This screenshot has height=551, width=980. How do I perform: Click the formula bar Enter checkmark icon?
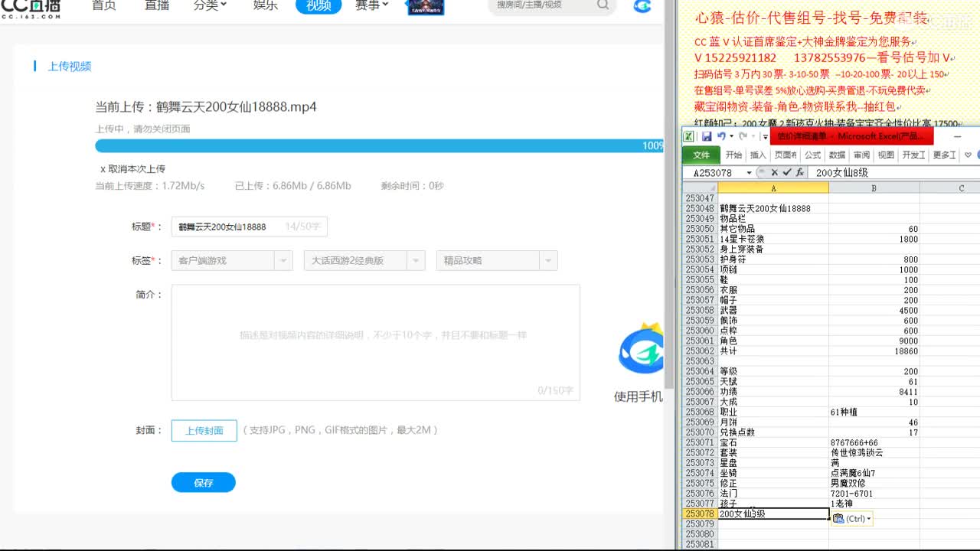point(787,173)
